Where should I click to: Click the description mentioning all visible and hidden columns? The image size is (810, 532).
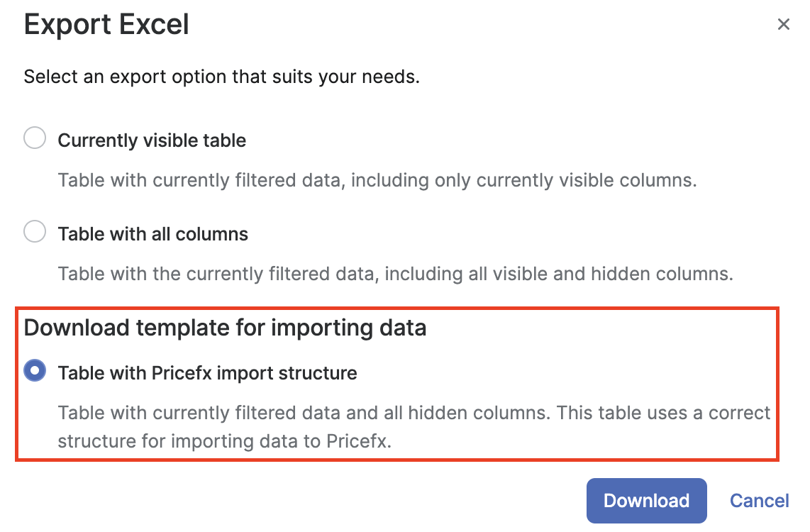[395, 274]
